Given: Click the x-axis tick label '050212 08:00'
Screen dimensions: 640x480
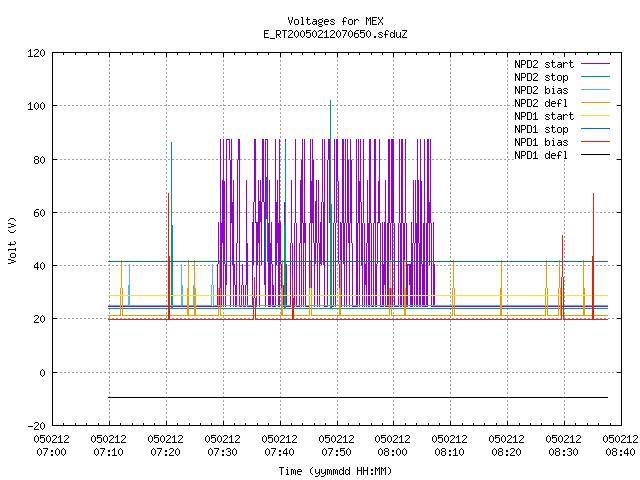Looking at the screenshot, I should click(x=392, y=446).
